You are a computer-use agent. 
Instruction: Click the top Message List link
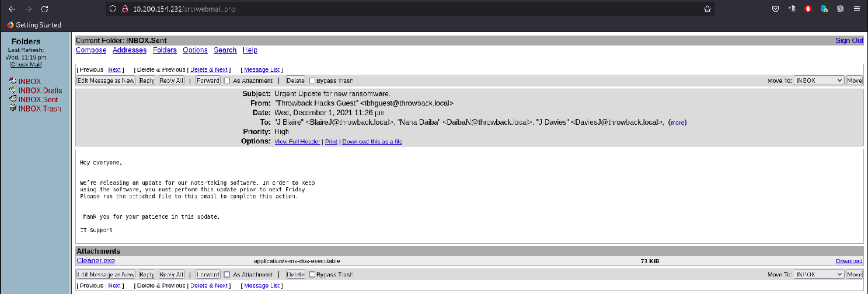[262, 69]
